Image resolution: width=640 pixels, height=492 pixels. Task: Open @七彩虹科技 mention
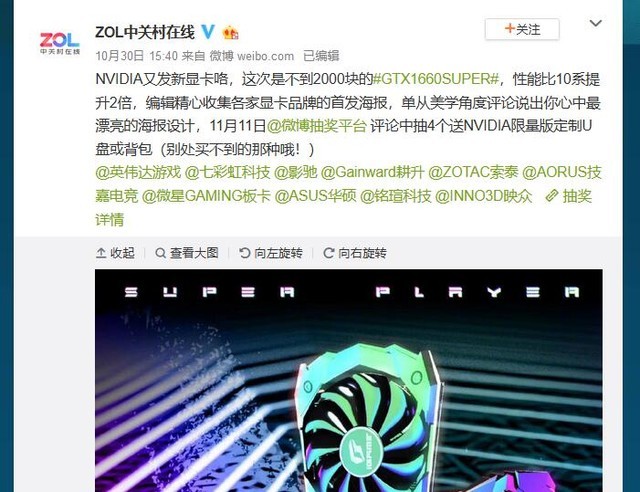coord(227,172)
